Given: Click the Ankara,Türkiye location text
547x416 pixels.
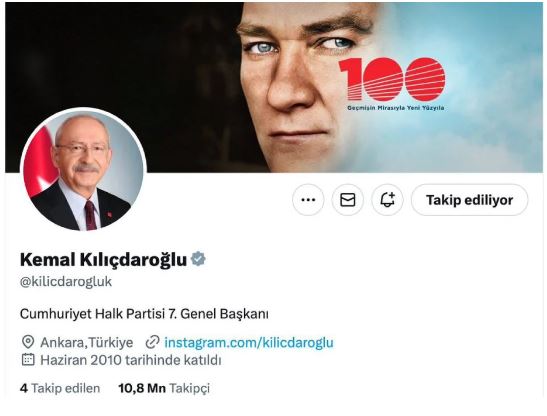Looking at the screenshot, I should [x=87, y=342].
